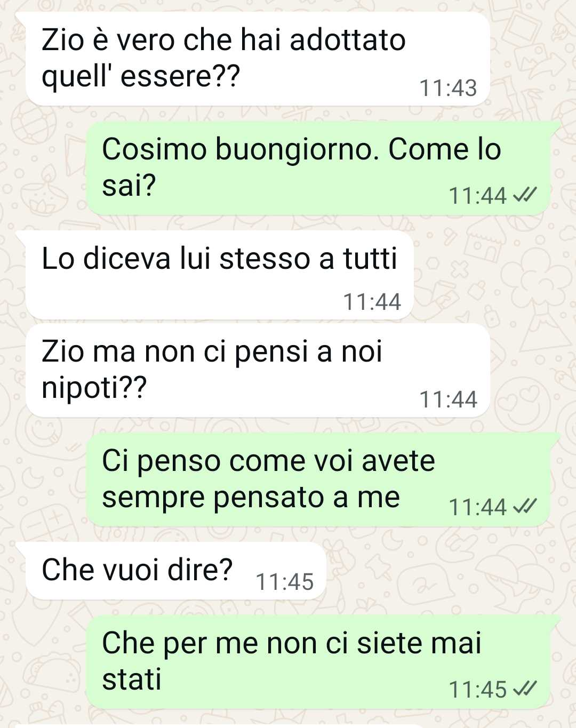Click the read-receipt checkmarks on 'Cosimo buongiorno' message
This screenshot has width=576, height=728.
coord(525,195)
